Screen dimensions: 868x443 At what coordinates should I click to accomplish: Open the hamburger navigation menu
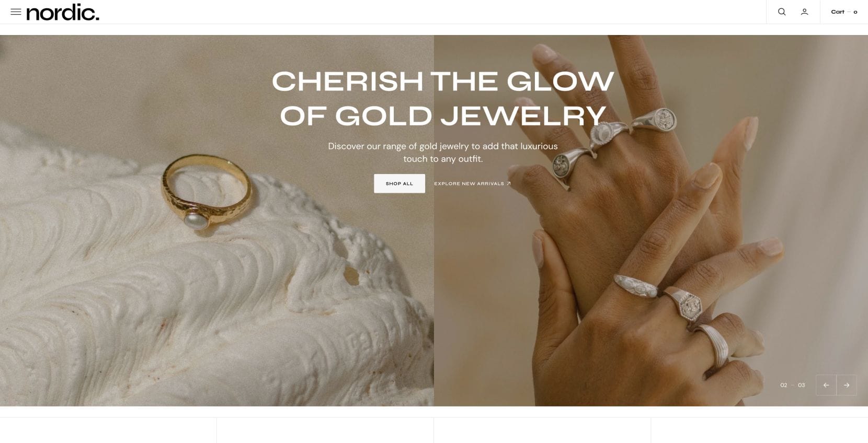click(x=16, y=11)
